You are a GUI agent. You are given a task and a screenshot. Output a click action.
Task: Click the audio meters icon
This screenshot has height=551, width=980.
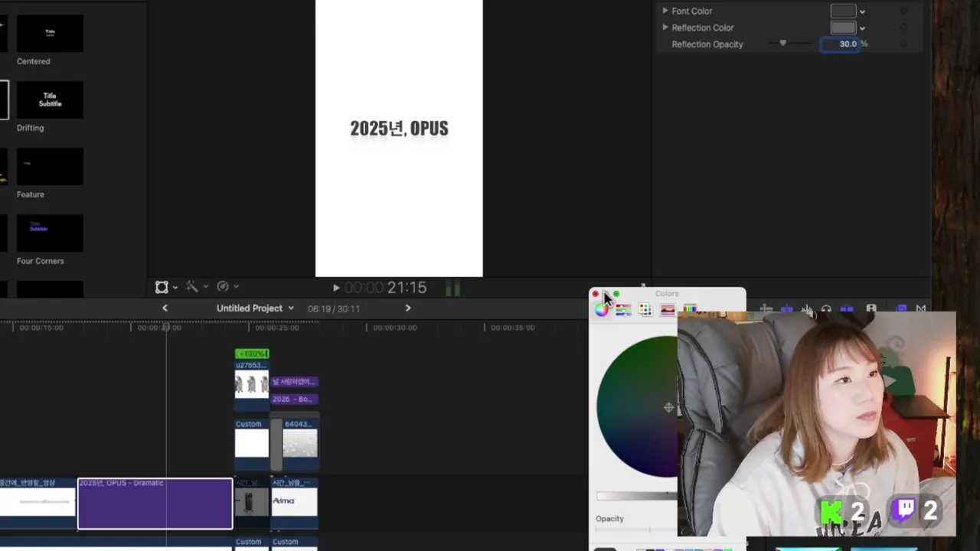[452, 288]
